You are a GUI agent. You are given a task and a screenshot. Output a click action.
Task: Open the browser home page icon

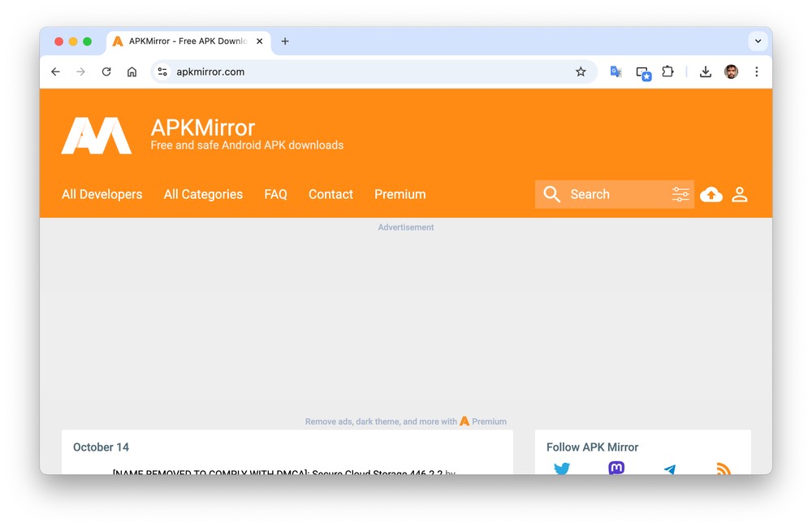[132, 71]
